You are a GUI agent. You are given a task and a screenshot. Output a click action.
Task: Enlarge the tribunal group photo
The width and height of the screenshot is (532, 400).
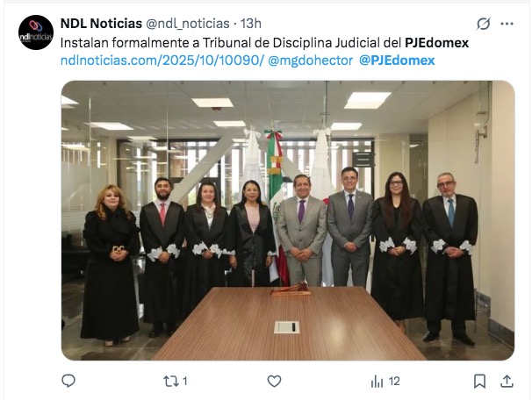(x=288, y=220)
